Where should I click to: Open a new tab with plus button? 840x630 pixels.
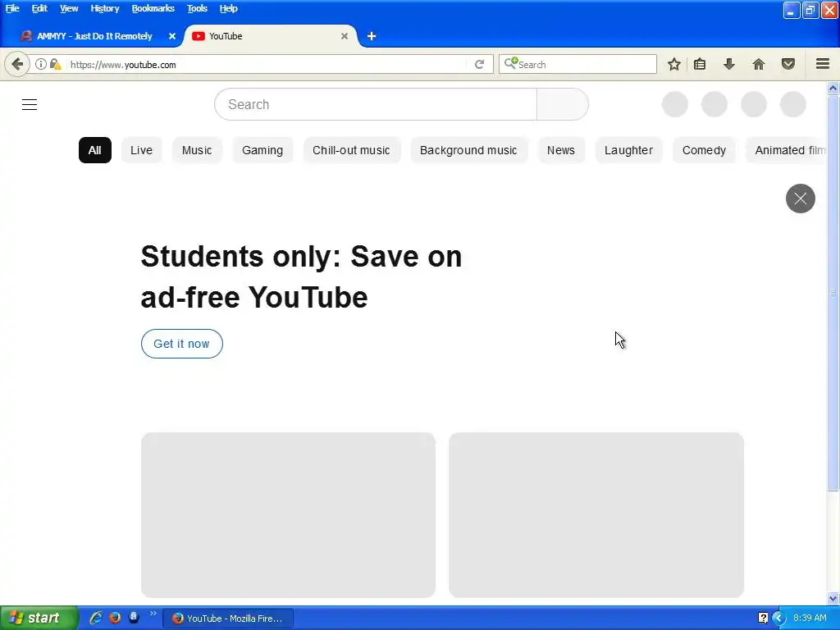coord(372,36)
